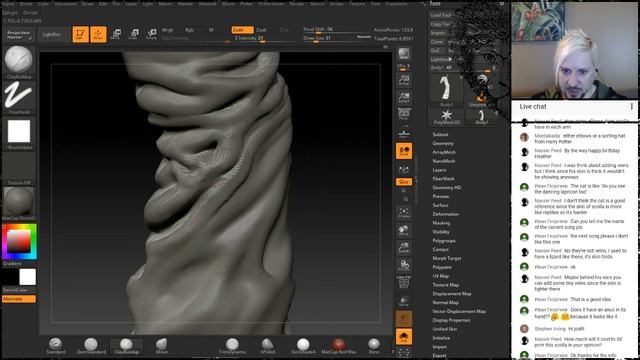
Task: Toggle Draw mode button
Action: click(x=98, y=34)
